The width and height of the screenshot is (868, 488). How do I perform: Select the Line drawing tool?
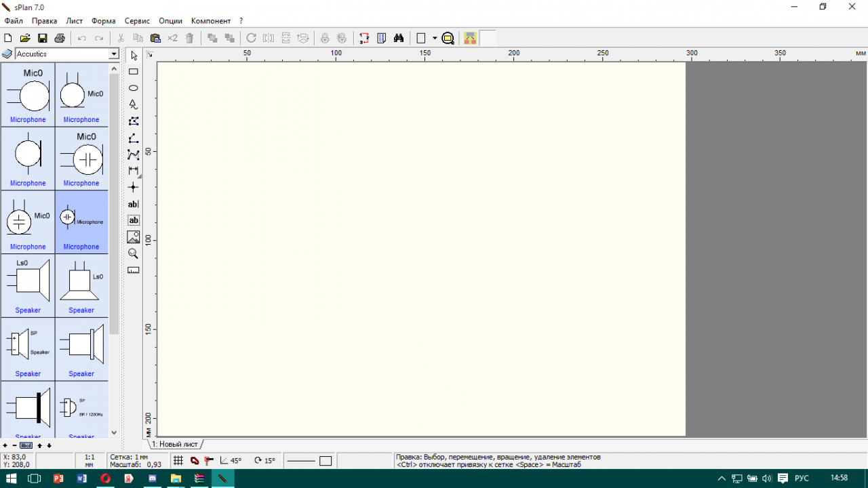point(134,138)
